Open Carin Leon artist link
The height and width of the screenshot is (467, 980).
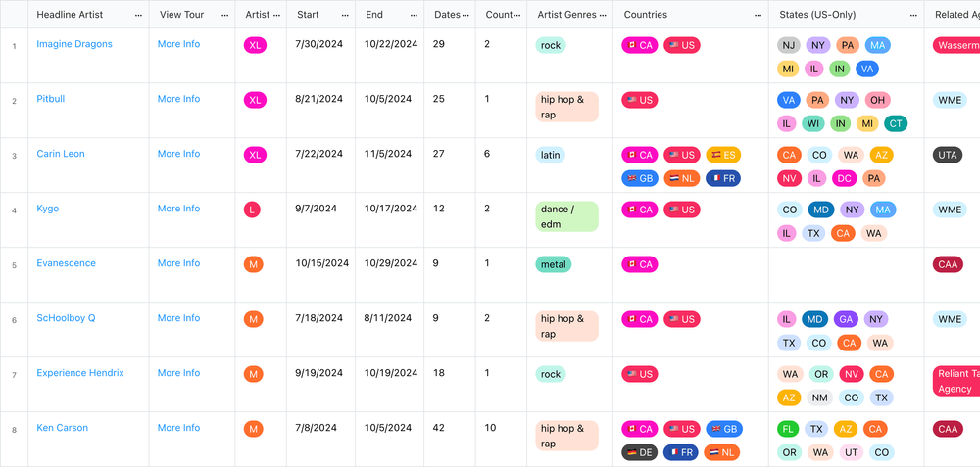coord(61,155)
